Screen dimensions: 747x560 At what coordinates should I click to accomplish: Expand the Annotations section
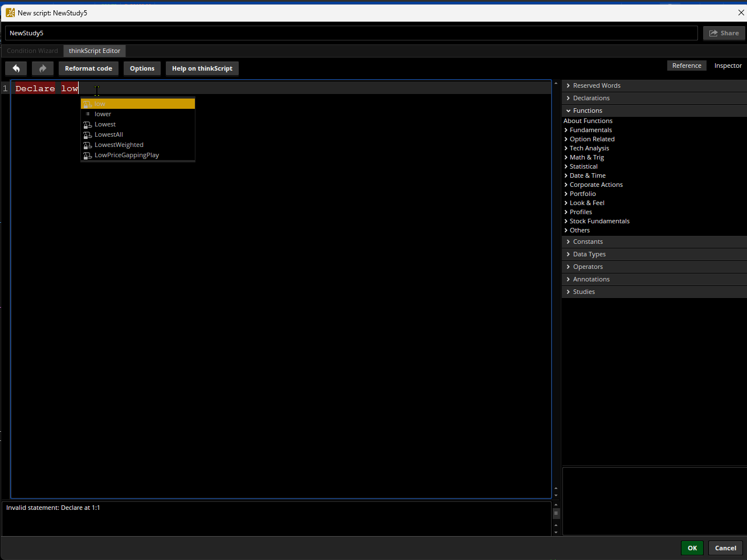[654, 279]
